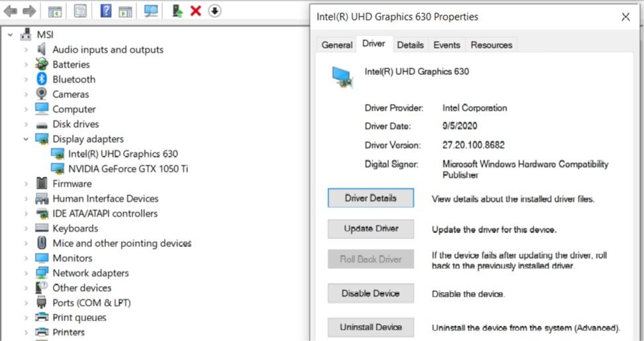Click the Driver Details button
The height and width of the screenshot is (341, 644).
[371, 198]
